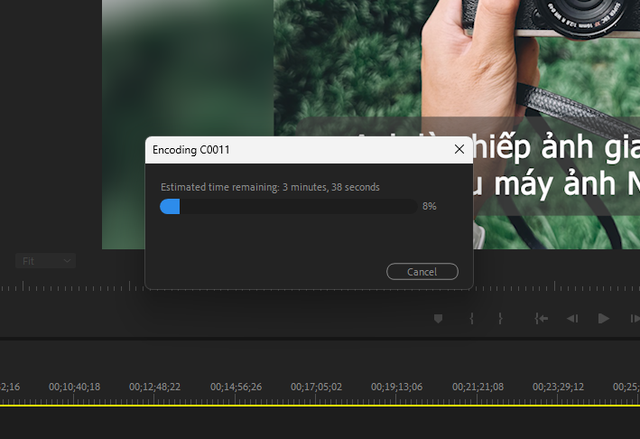Cancel the encoding process
640x439 pixels.
(422, 272)
